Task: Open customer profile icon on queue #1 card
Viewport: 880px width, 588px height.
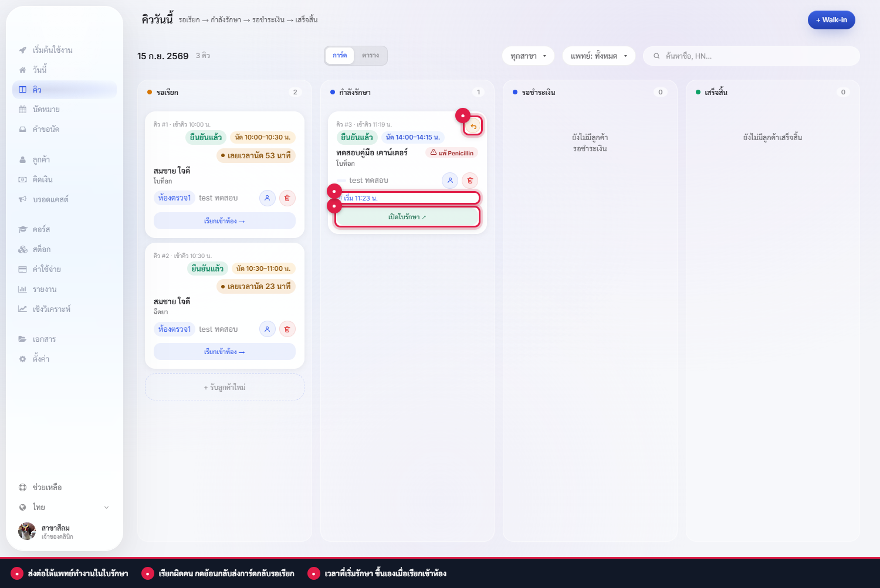Action: coord(267,198)
